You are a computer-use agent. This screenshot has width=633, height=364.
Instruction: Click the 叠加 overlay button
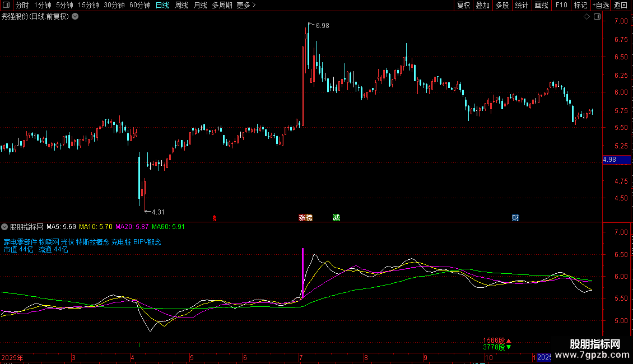coord(483,5)
